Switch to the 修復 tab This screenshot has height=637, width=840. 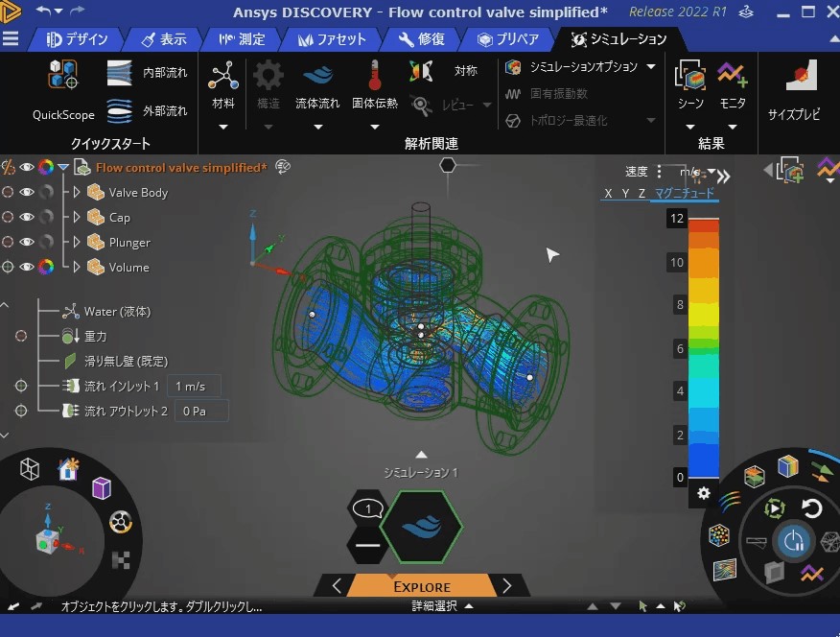pos(422,39)
